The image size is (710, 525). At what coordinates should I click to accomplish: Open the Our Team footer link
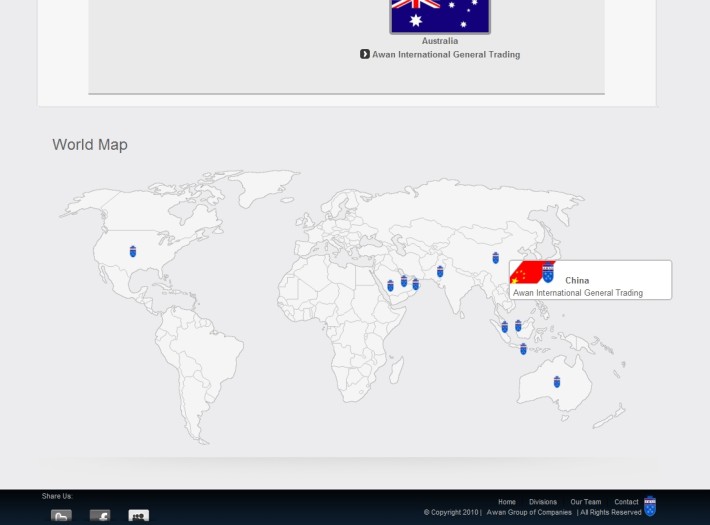[x=586, y=502]
